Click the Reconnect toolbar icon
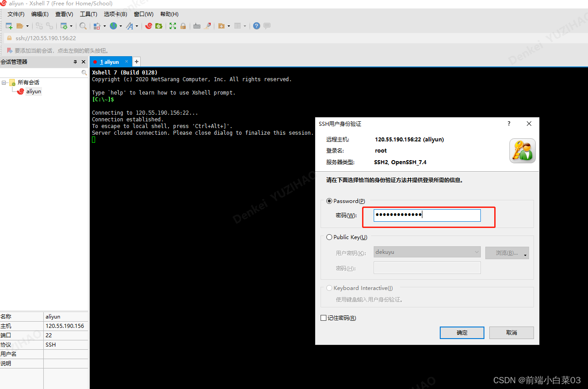The image size is (588, 389). (50, 26)
